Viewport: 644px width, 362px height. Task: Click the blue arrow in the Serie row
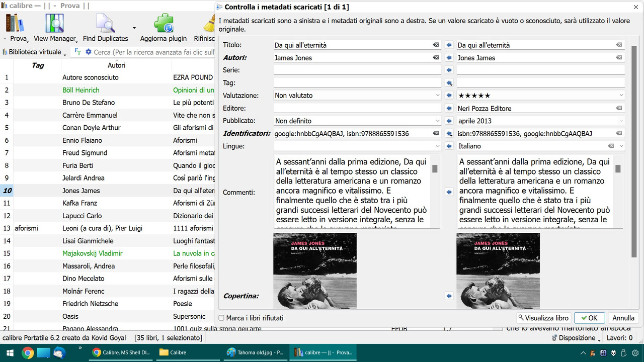[x=449, y=70]
